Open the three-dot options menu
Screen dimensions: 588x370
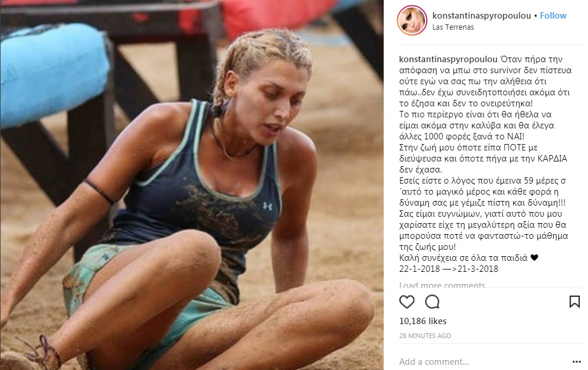(x=577, y=362)
